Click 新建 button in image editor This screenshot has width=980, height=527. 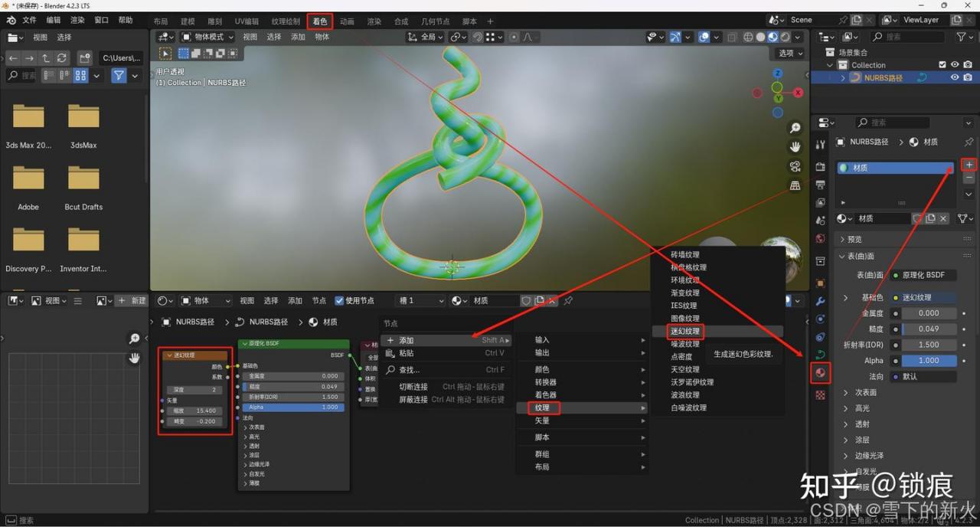coord(131,301)
